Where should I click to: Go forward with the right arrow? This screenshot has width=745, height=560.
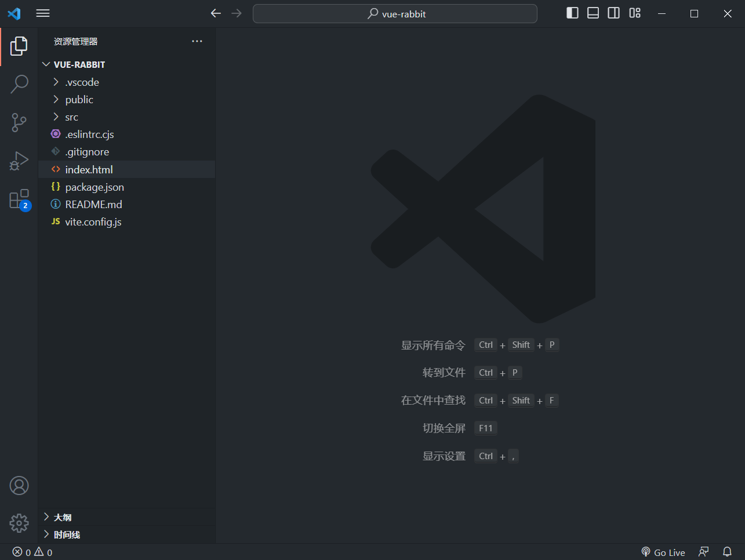pyautogui.click(x=237, y=13)
